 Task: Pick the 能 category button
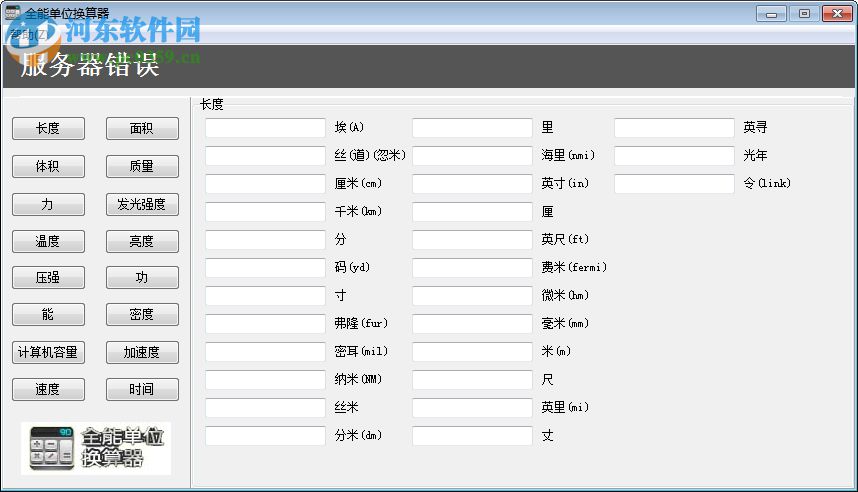click(x=48, y=315)
